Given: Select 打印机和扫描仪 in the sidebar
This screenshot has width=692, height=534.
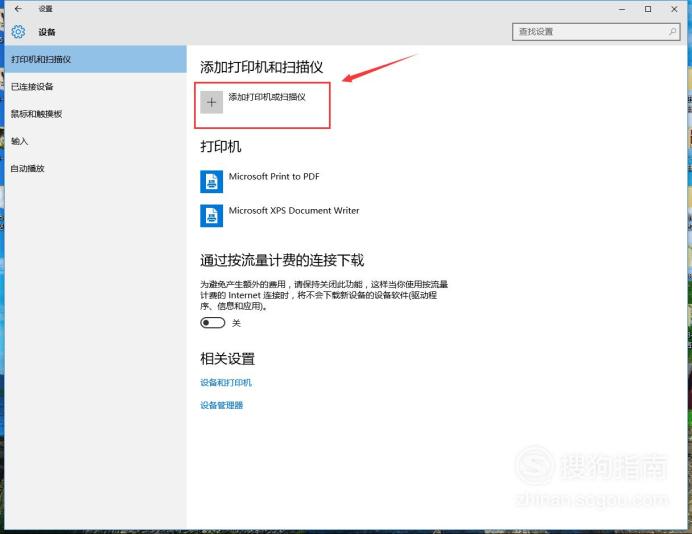Looking at the screenshot, I should [x=96, y=59].
